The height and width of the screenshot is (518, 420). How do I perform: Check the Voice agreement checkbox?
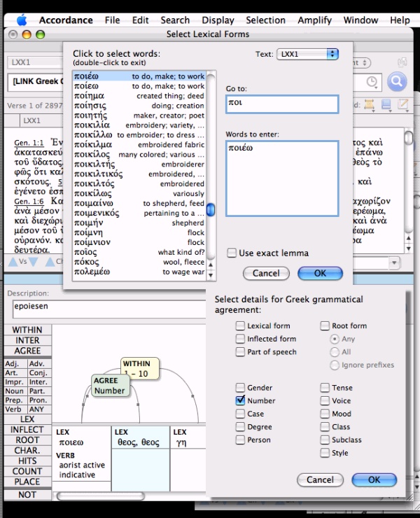[x=325, y=400]
